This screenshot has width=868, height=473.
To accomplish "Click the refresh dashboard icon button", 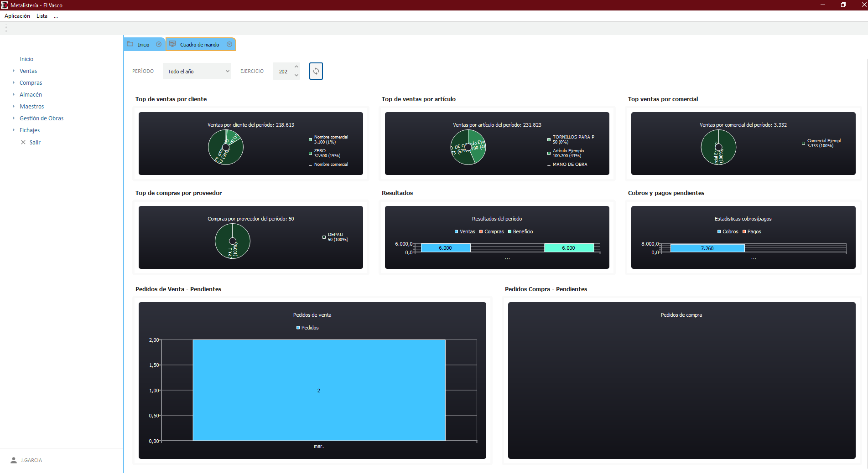I will (316, 71).
